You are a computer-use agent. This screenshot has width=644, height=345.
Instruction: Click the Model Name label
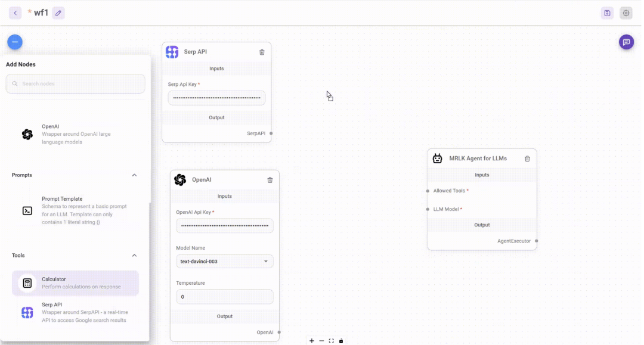(x=191, y=248)
